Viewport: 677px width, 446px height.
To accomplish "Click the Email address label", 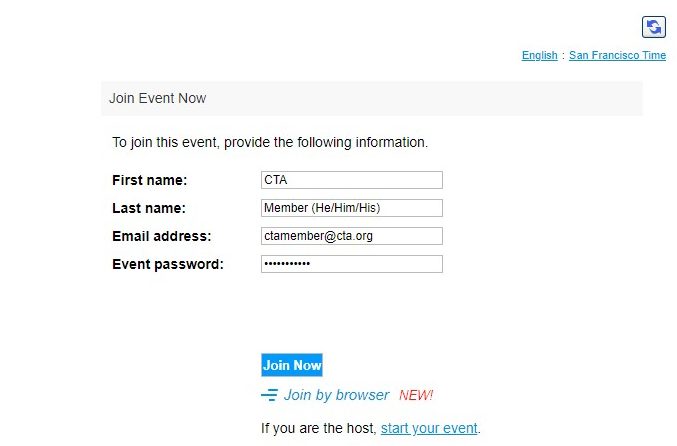I will click(x=161, y=236).
